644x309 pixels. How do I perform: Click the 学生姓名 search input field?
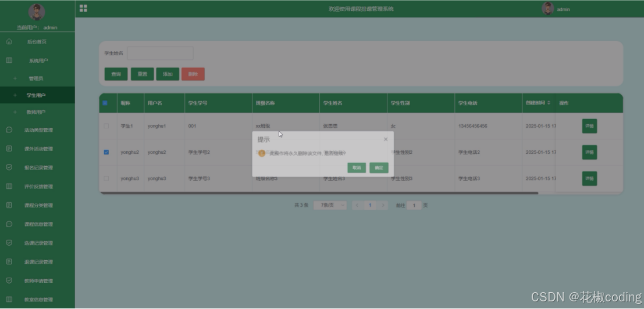pyautogui.click(x=160, y=53)
